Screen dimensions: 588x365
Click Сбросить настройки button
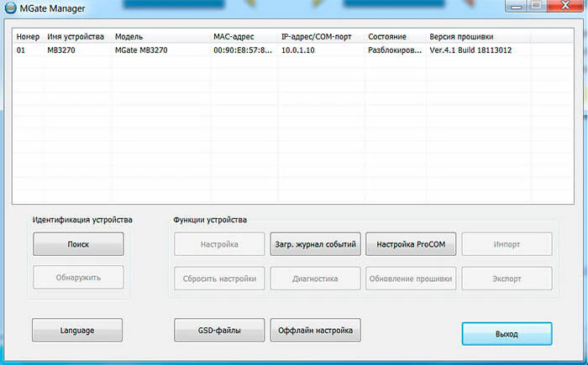coord(219,279)
